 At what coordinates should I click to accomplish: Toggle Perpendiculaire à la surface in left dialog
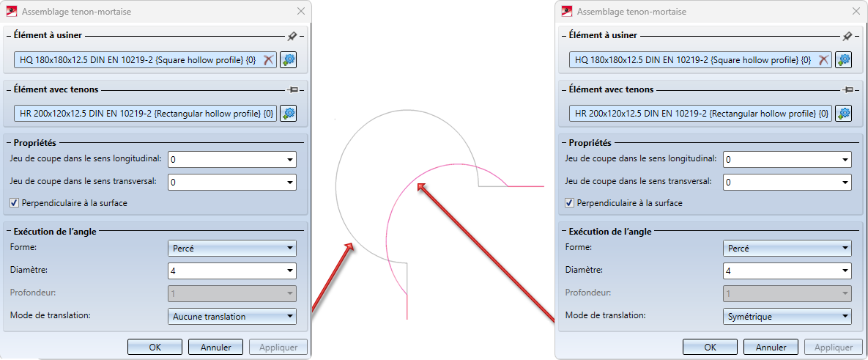(14, 203)
